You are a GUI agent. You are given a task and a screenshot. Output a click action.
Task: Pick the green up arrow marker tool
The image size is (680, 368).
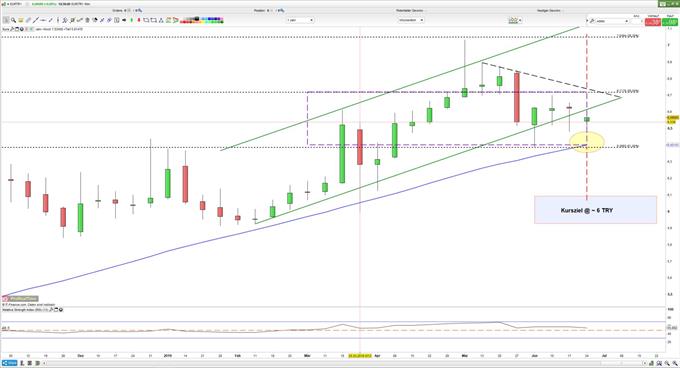[131, 20]
